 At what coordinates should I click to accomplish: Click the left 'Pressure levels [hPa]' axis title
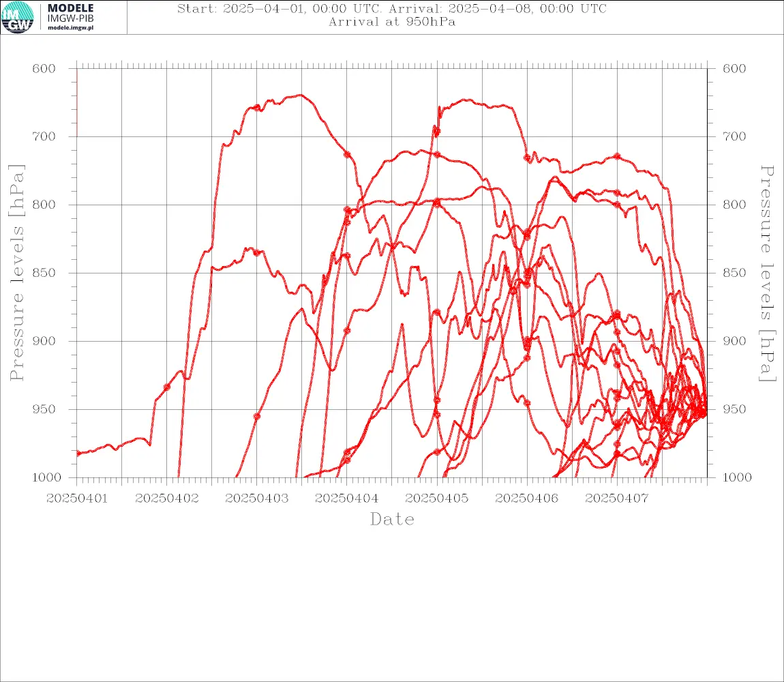coord(16,273)
